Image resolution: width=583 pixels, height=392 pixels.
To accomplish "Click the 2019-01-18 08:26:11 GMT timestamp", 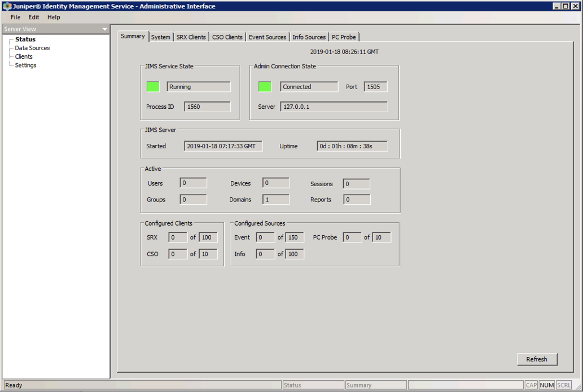I will pos(344,52).
